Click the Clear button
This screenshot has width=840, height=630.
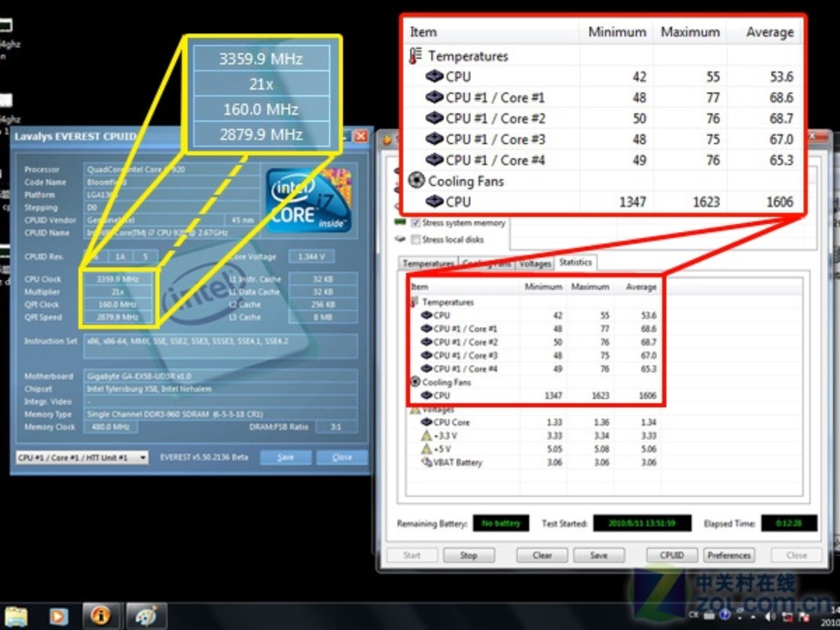[x=542, y=555]
